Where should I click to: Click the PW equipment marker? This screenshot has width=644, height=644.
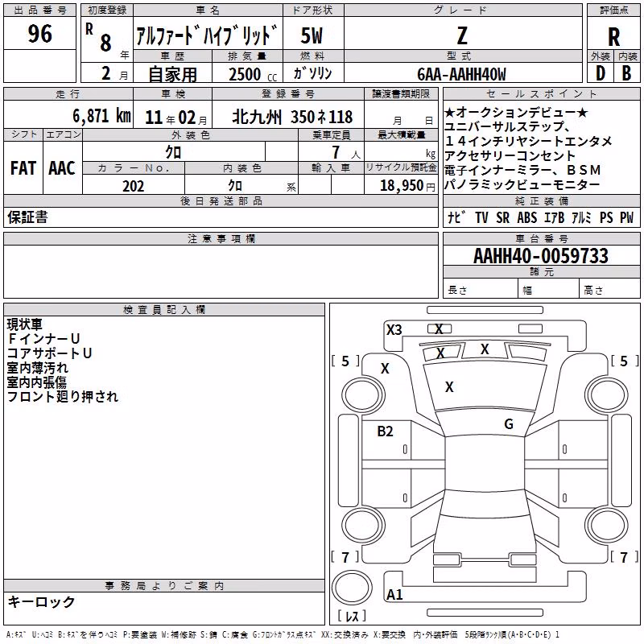point(627,217)
